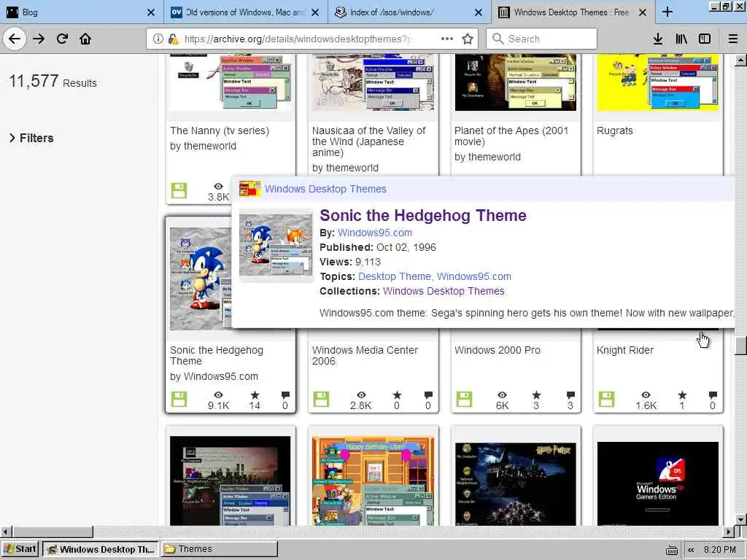Click floppy software icon on Sonic card
Image resolution: width=747 pixels, height=560 pixels.
[x=179, y=399]
